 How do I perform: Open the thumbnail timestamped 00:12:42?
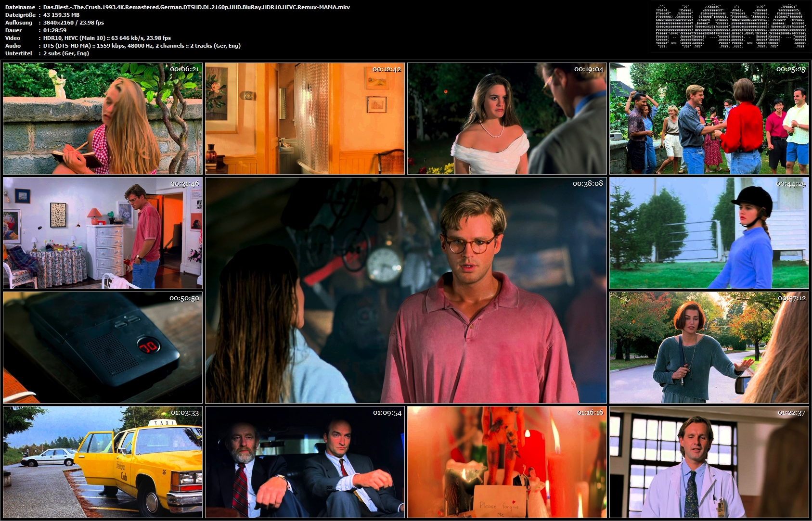click(x=305, y=118)
